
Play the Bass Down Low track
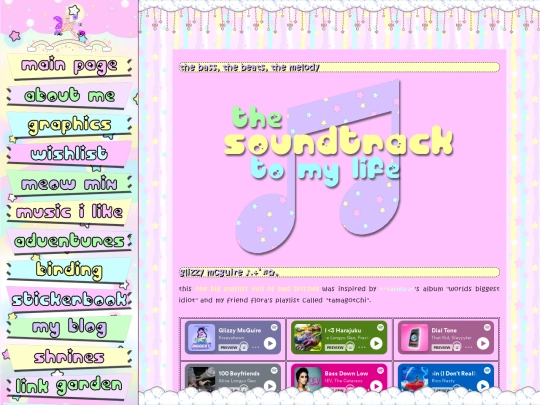[x=376, y=386]
